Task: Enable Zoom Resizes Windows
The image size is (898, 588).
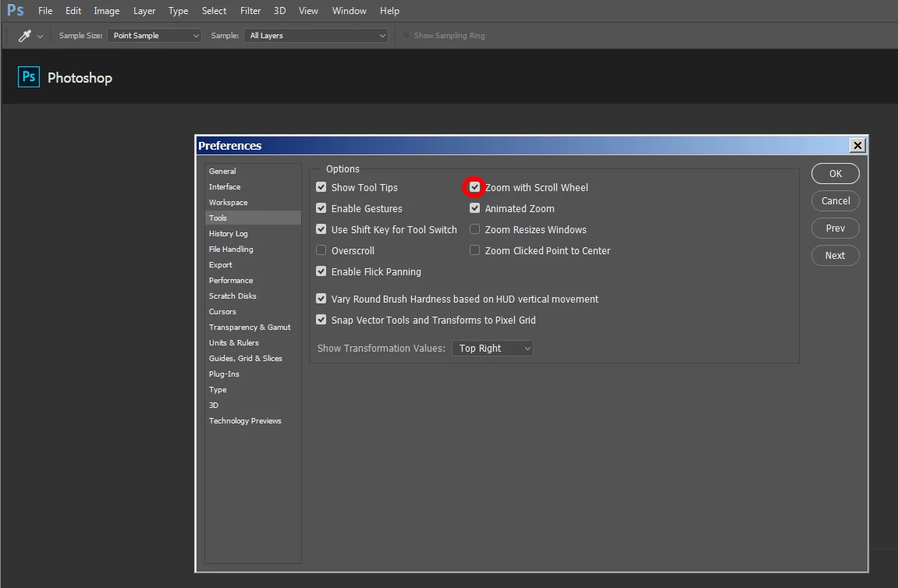Action: pos(475,229)
